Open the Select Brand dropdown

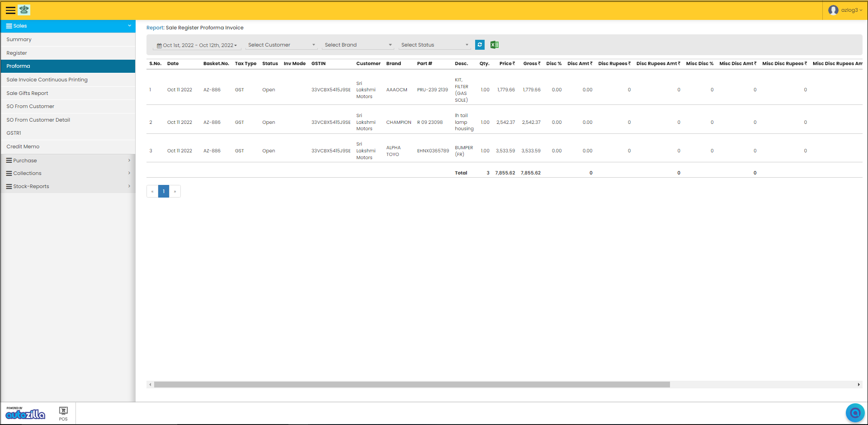[358, 45]
